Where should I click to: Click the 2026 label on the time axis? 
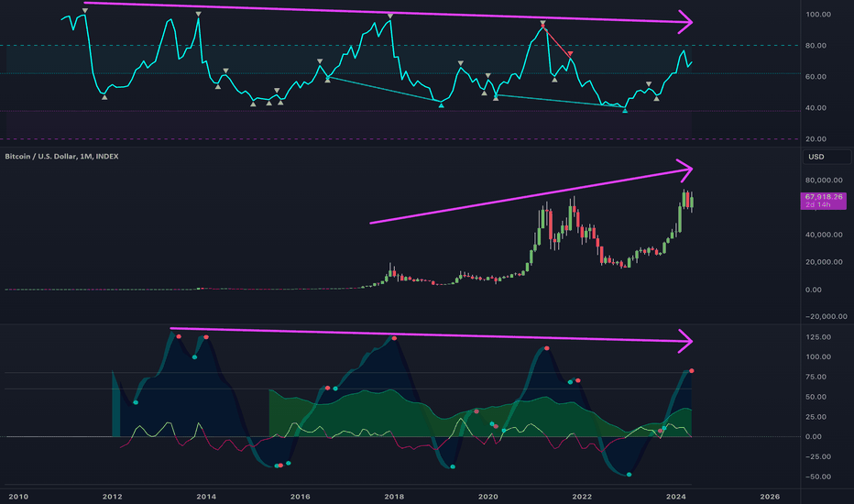[770, 497]
